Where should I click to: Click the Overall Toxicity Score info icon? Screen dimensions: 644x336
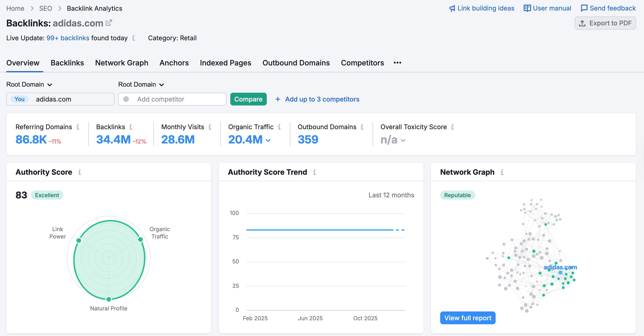(453, 127)
